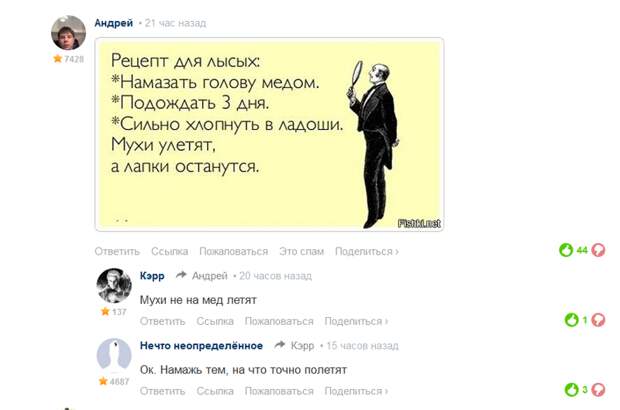Expand Поделиться under Андрей's comment

coord(367,251)
